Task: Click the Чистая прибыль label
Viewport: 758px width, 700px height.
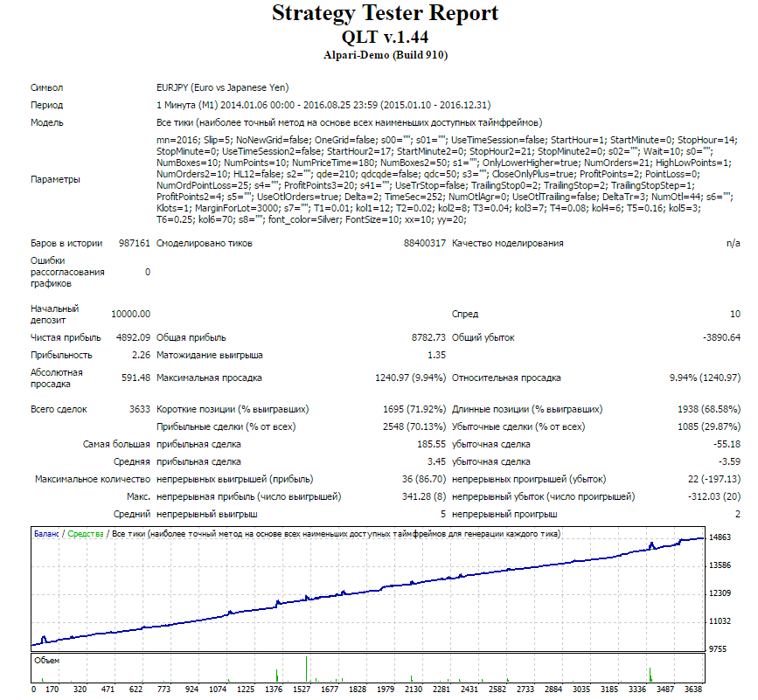Action: click(x=66, y=337)
